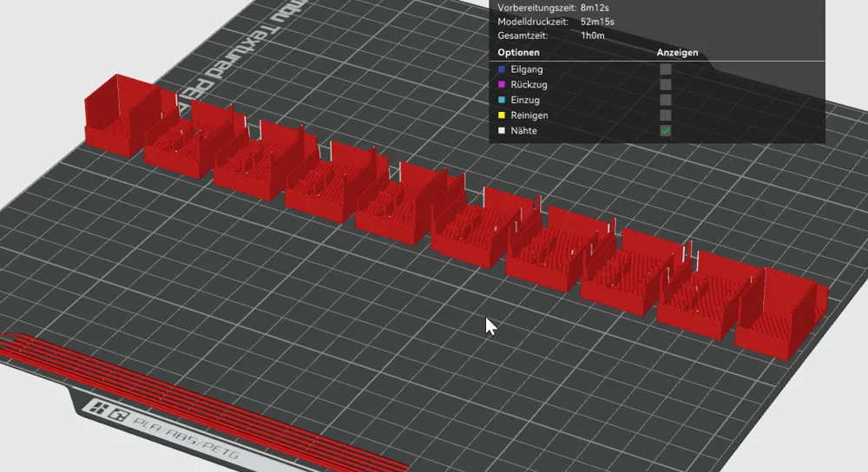868x472 pixels.
Task: Enable the Eilgang display checkbox
Action: pos(666,69)
